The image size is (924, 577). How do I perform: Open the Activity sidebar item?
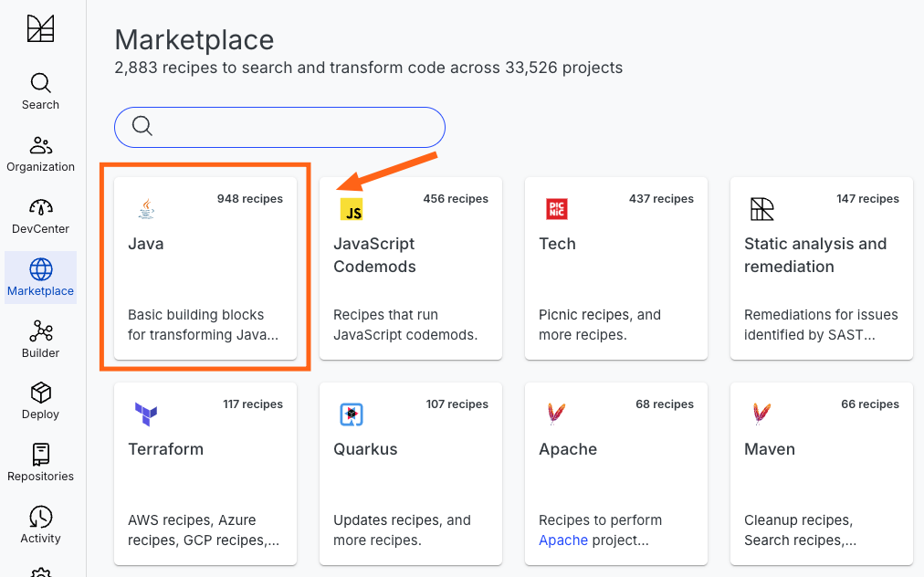[x=41, y=525]
